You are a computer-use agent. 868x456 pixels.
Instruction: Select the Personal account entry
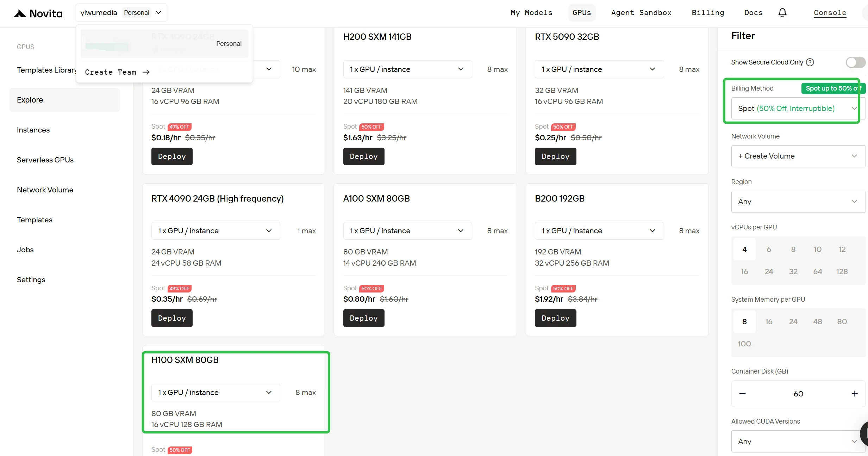pos(164,44)
